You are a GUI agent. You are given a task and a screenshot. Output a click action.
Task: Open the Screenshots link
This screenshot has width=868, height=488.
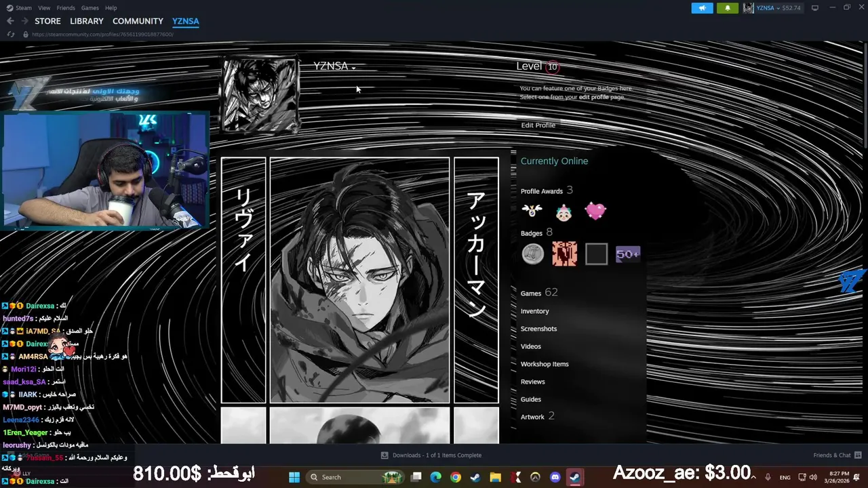538,329
